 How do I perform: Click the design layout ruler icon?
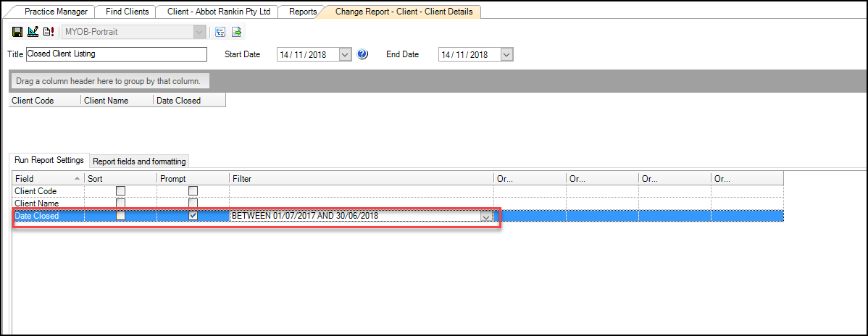click(33, 32)
